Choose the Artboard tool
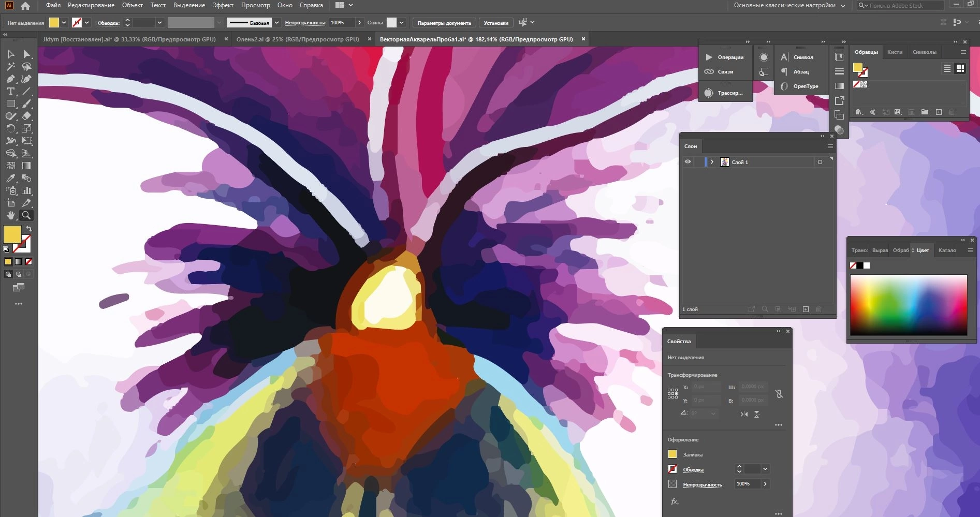 pyautogui.click(x=10, y=203)
